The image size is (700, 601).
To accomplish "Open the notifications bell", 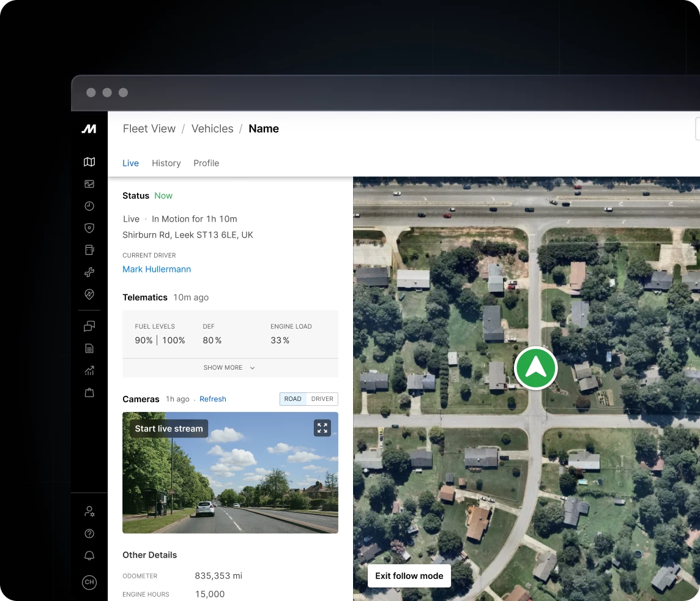I will point(89,555).
